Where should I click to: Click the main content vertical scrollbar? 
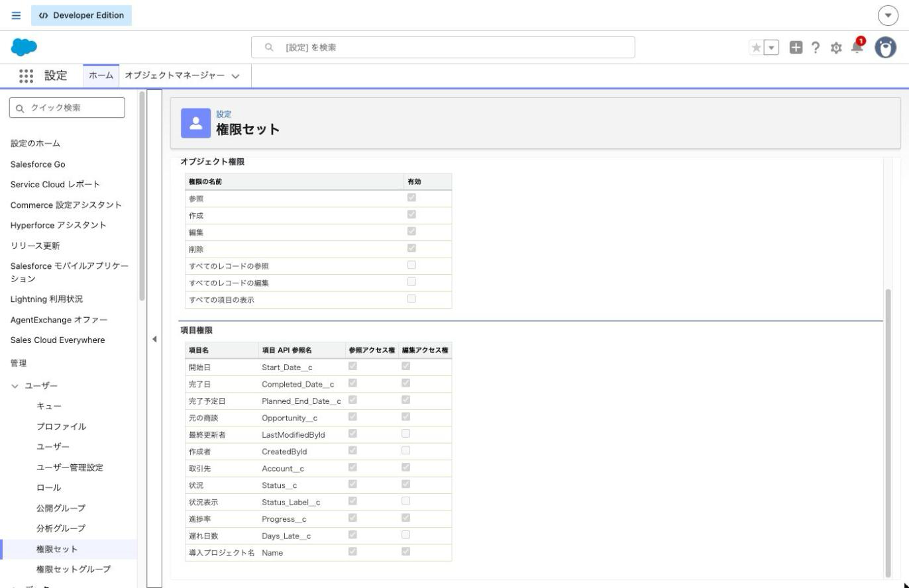pyautogui.click(x=888, y=432)
